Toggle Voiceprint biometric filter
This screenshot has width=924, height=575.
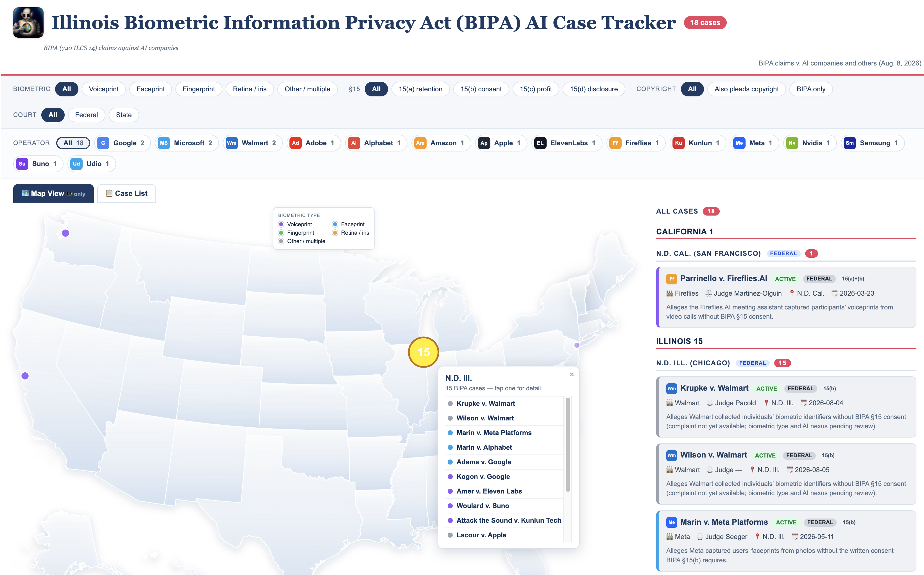coord(103,89)
